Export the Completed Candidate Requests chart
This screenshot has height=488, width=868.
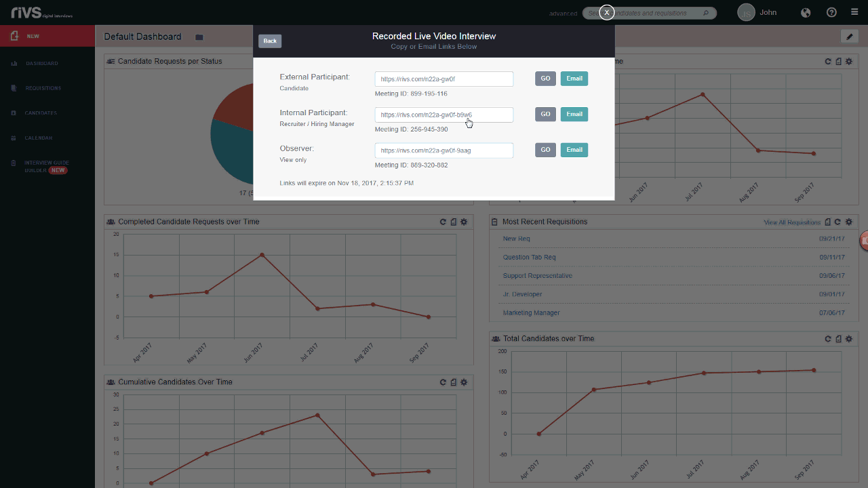pyautogui.click(x=454, y=222)
